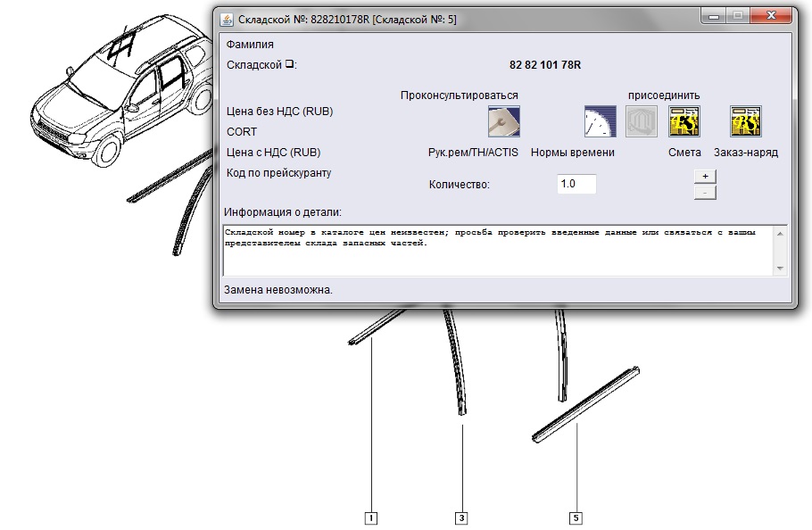Click the copy icon next to Складской

point(289,65)
